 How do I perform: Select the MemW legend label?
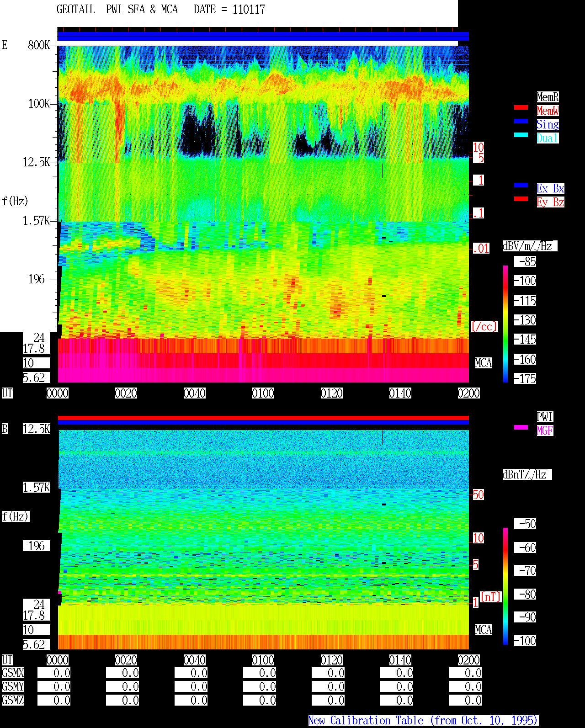(548, 111)
